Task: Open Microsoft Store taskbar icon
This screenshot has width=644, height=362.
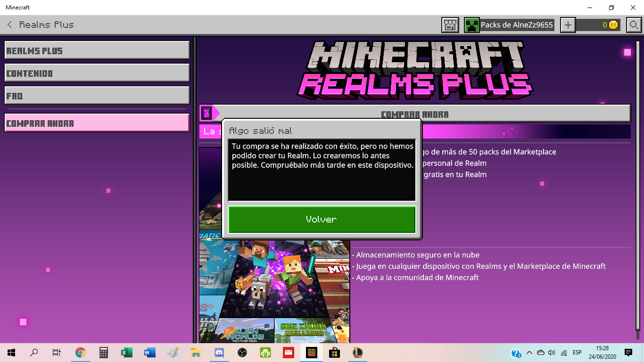Action: (x=334, y=352)
